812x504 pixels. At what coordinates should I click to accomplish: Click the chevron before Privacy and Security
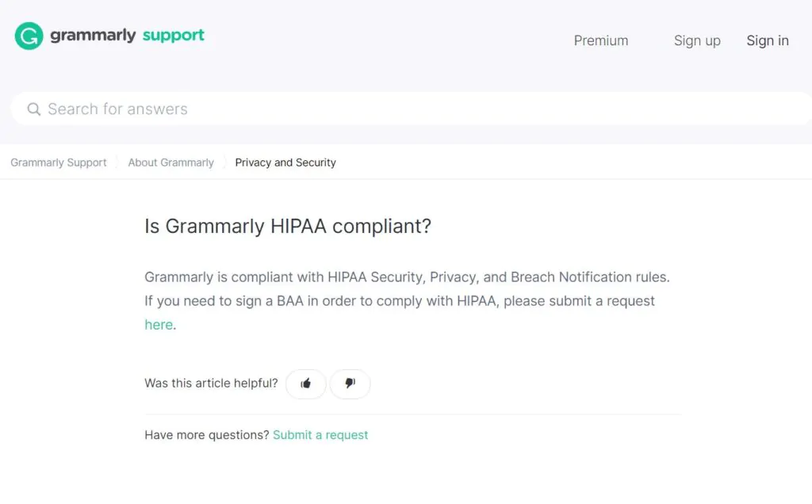(224, 162)
